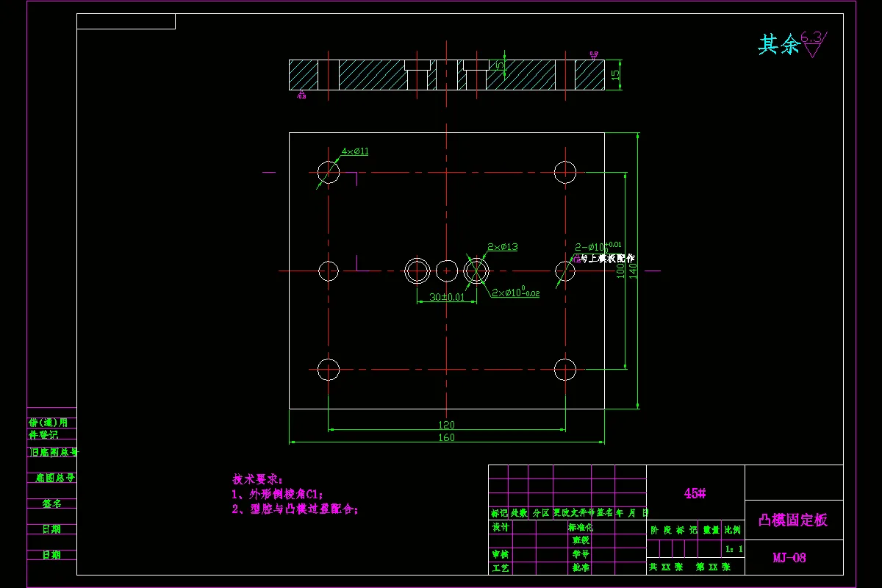Viewport: 882px width, 588px height.
Task: Click the center circle in plan view
Action: [446, 270]
